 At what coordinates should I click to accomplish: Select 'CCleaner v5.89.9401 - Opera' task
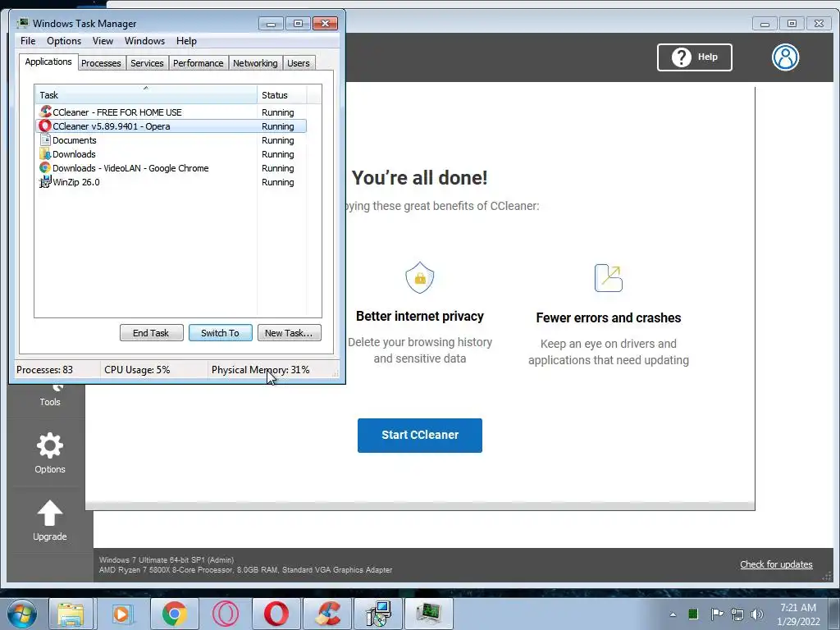pyautogui.click(x=171, y=126)
